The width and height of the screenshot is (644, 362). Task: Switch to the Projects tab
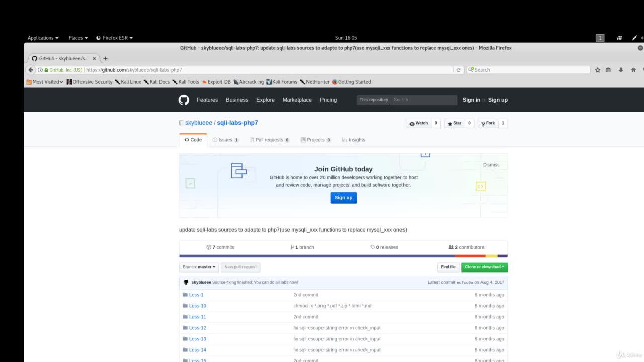click(315, 140)
